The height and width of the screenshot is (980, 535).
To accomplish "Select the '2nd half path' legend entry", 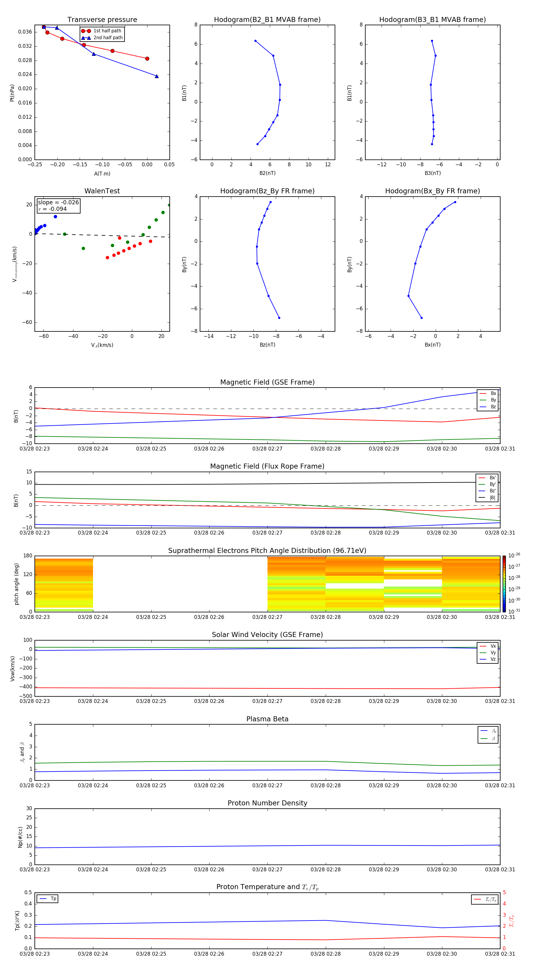I will (102, 38).
